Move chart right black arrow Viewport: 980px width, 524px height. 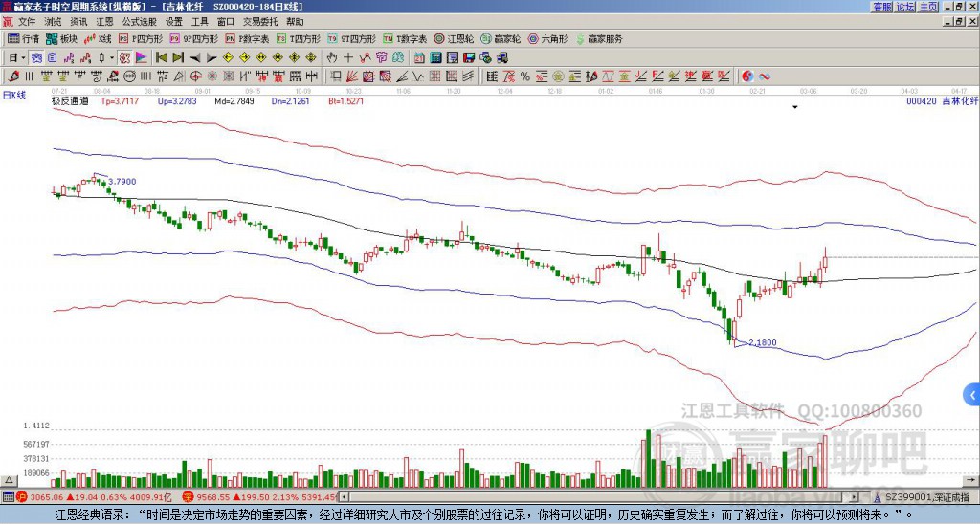pos(212,58)
